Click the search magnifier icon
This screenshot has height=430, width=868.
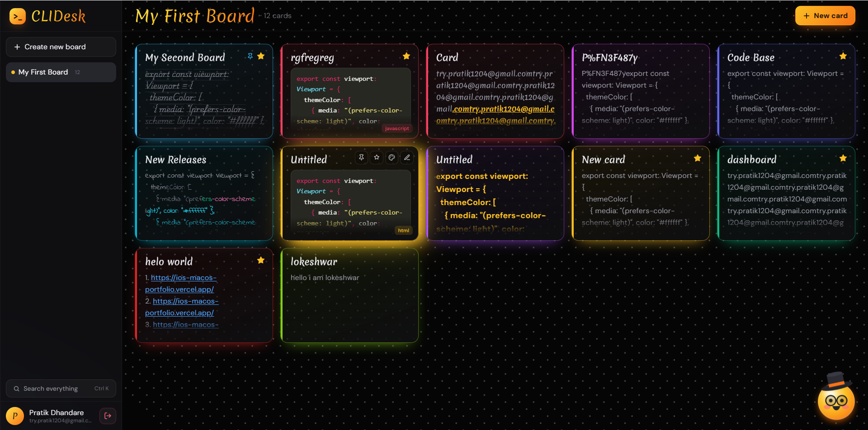pos(16,389)
